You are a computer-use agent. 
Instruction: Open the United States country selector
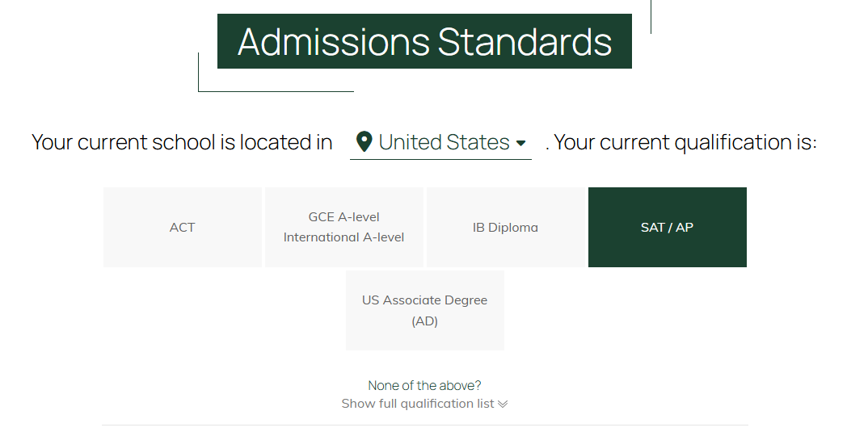(x=444, y=143)
